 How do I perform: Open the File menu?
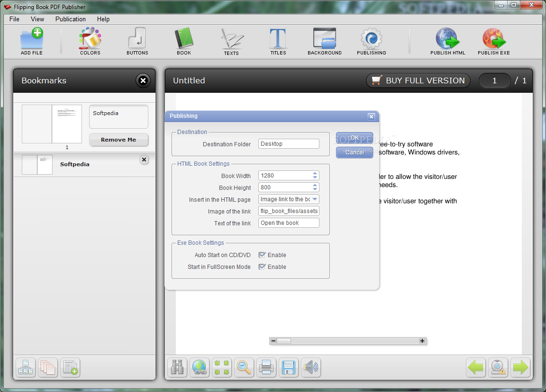(14, 19)
